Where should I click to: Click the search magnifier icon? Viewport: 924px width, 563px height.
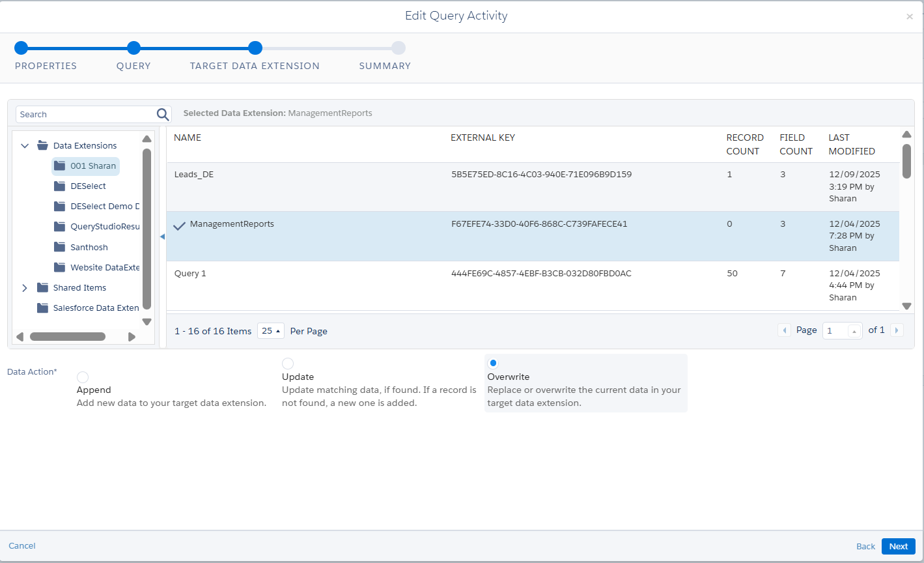(x=163, y=115)
